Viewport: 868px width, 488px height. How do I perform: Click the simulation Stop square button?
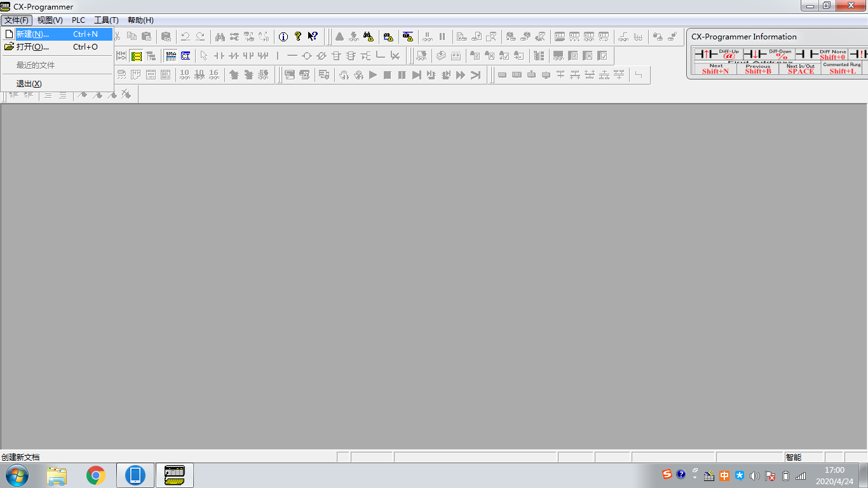(x=388, y=75)
